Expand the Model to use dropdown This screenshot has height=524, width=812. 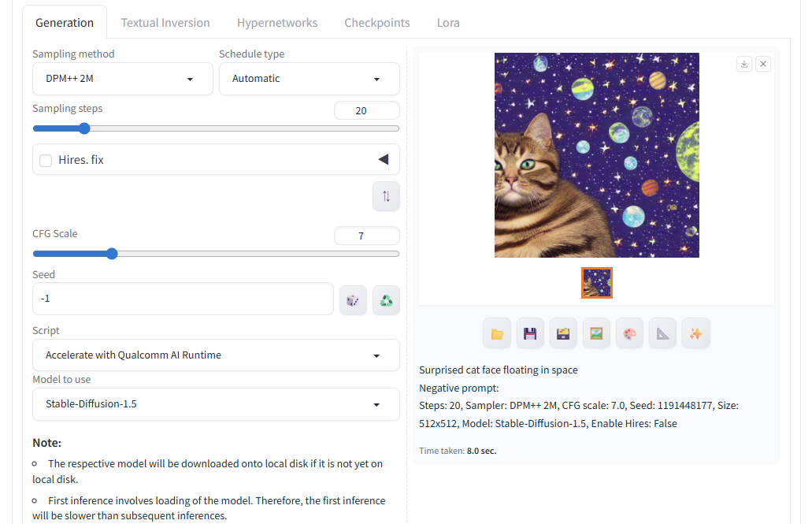[x=215, y=404]
